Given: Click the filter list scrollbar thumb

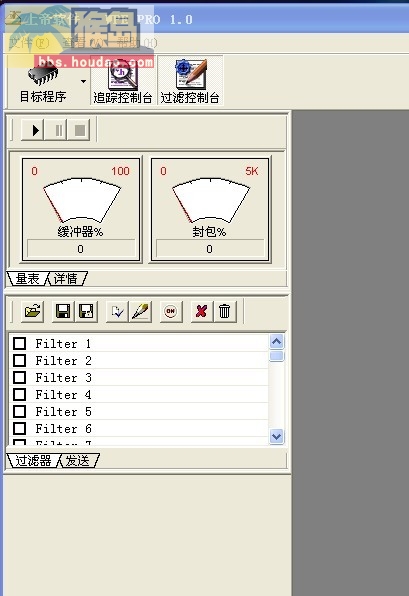Looking at the screenshot, I should tap(276, 356).
